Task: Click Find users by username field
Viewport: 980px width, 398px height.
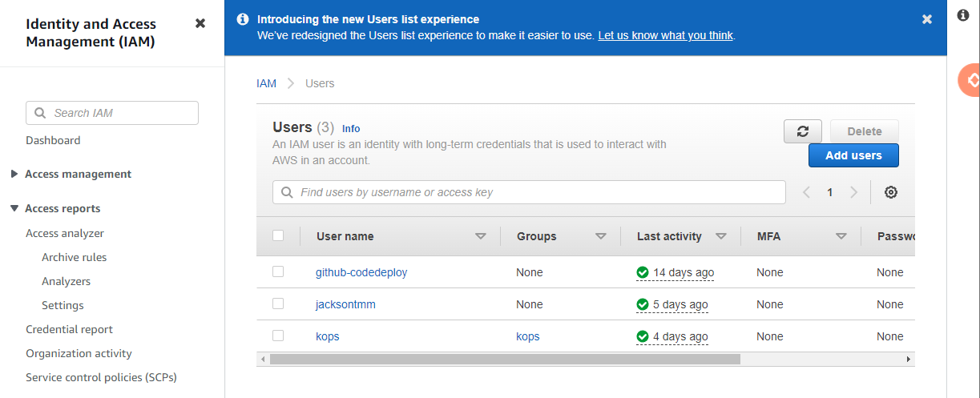Action: click(529, 192)
